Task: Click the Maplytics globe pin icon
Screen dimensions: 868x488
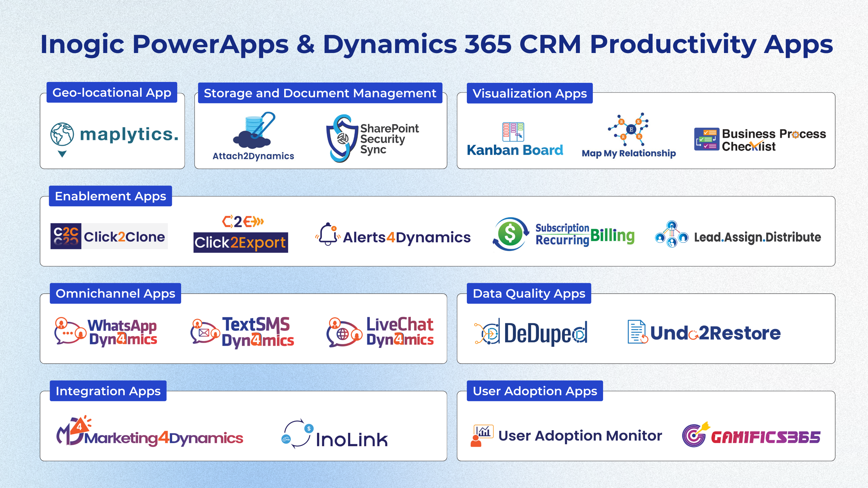Action: pyautogui.click(x=62, y=139)
